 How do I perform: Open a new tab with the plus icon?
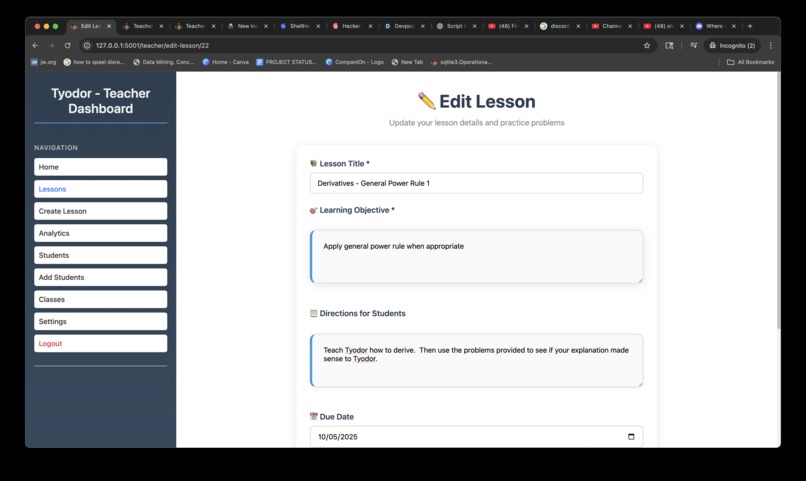point(750,26)
